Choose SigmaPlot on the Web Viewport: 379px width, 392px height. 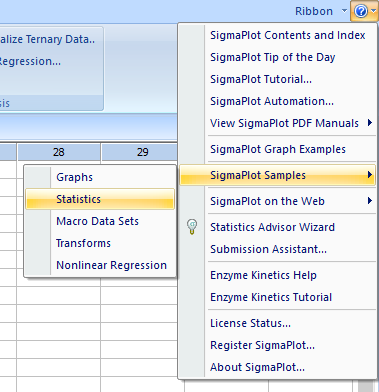coord(277,201)
